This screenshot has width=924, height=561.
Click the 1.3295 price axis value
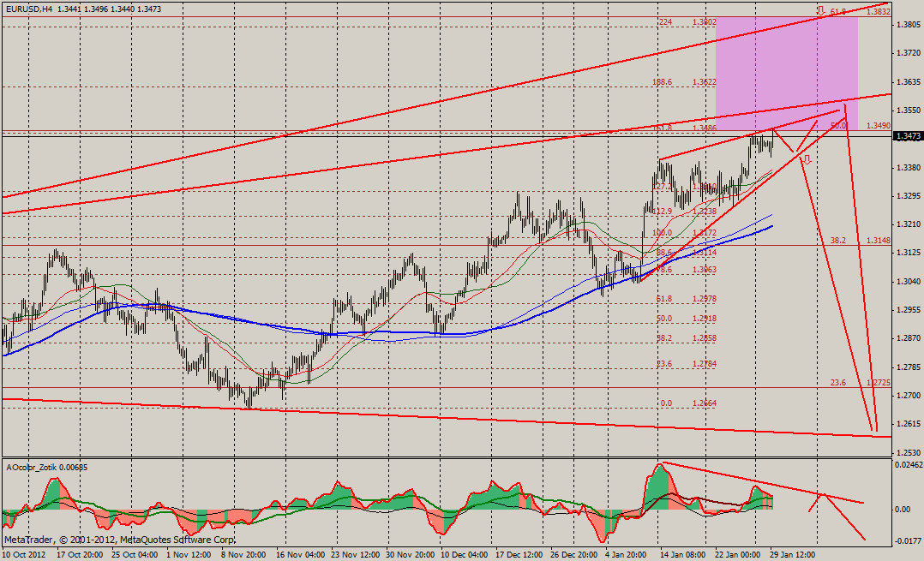[x=908, y=196]
